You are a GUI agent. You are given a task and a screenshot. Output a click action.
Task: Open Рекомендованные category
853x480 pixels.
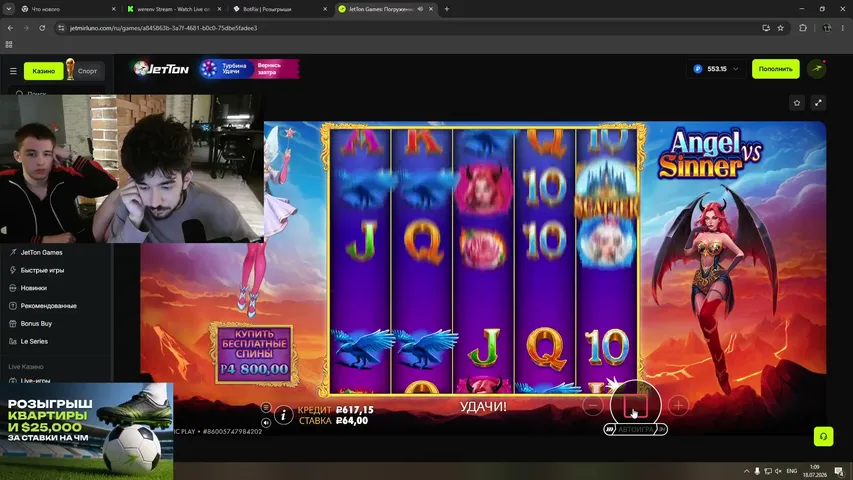coord(48,306)
